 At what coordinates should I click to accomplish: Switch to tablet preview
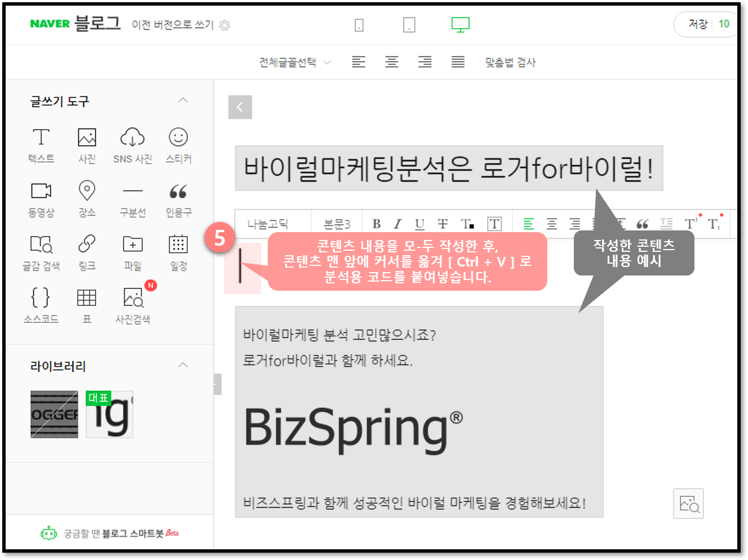pos(409,25)
